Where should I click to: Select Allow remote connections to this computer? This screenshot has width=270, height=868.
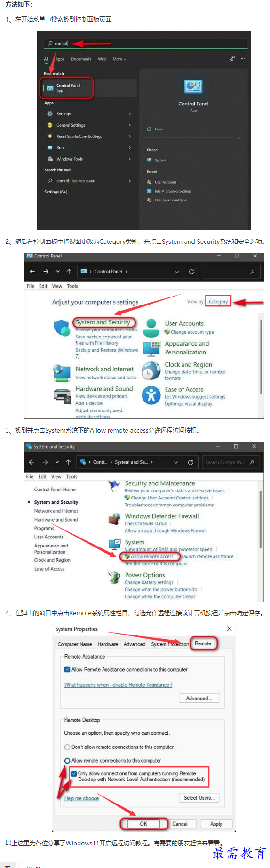(67, 761)
